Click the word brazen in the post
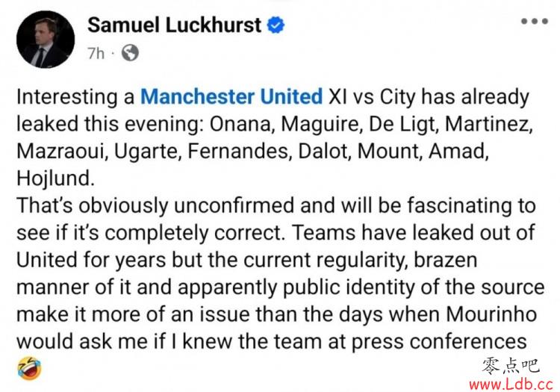Viewport: 560px width, 392px height. tap(445, 260)
